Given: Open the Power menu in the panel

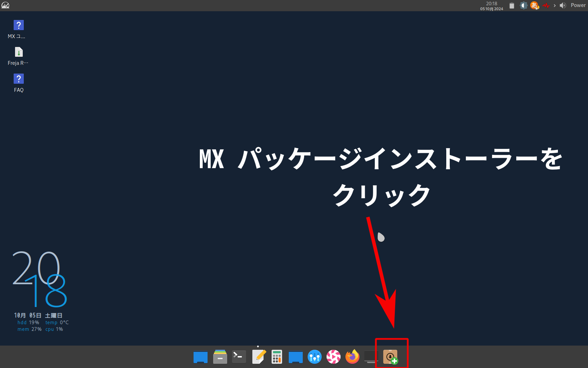Looking at the screenshot, I should click(x=578, y=5).
